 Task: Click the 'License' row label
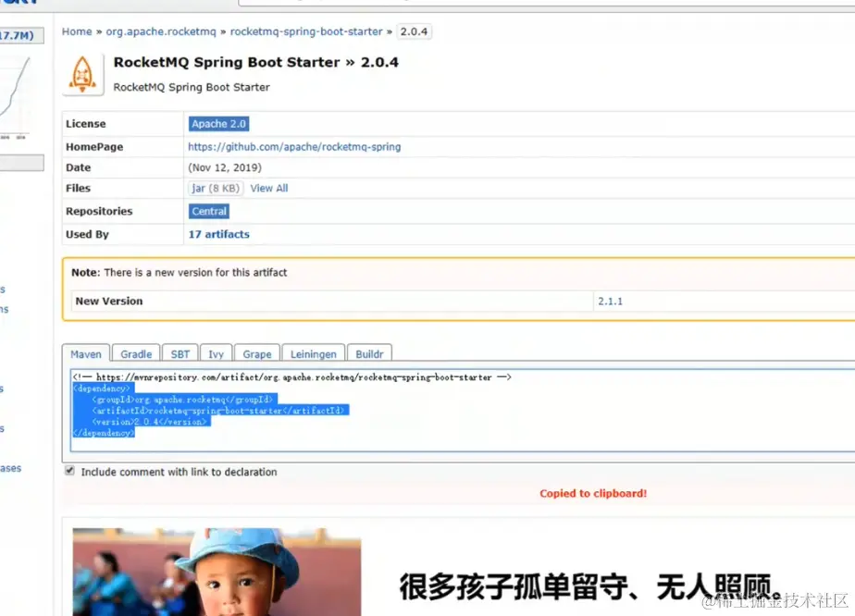point(86,124)
